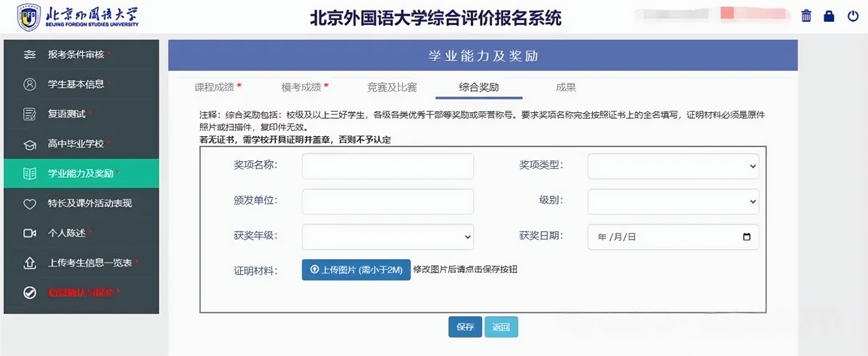Click the 上传图片 (需小于2M) button
This screenshot has height=356, width=868.
(x=356, y=269)
